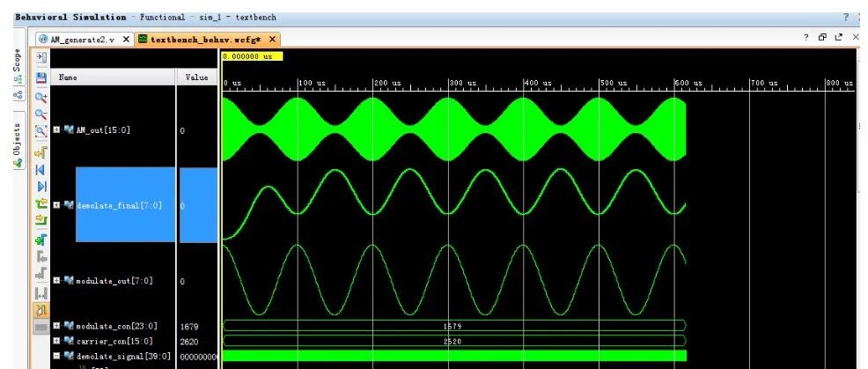The width and height of the screenshot is (868, 369).
Task: Click the 2620 value of carrier_con
Action: pos(189,342)
